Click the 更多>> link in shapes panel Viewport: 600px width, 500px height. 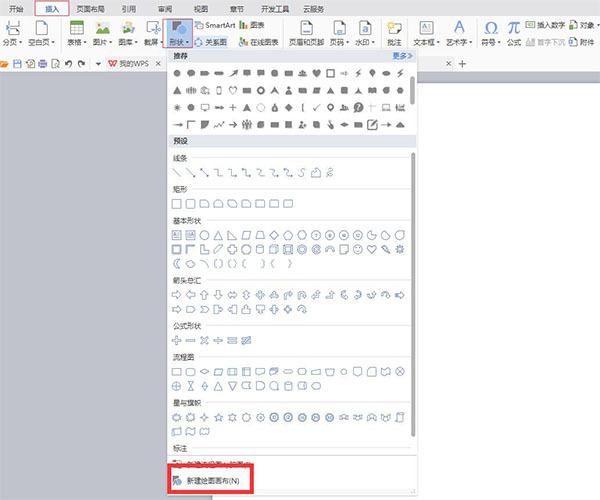[402, 56]
